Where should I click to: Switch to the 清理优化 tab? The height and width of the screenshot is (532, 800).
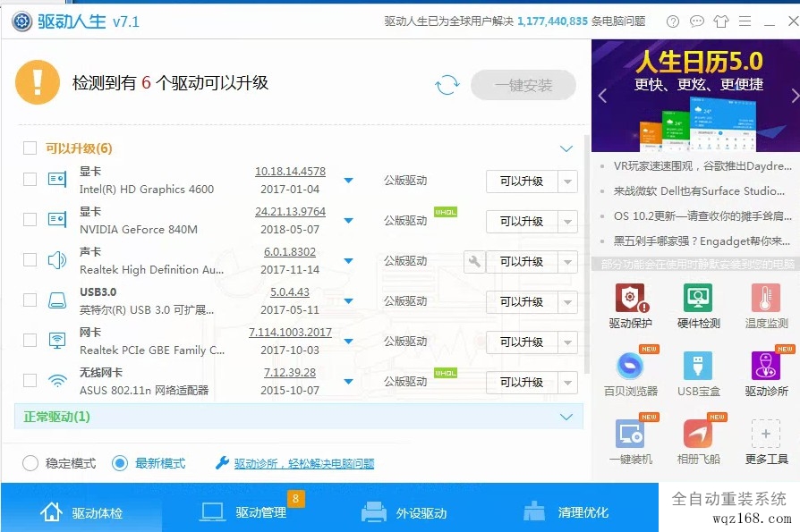pyautogui.click(x=566, y=511)
